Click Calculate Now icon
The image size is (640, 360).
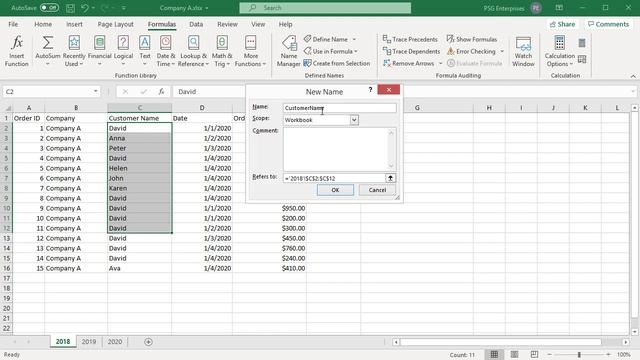click(582, 43)
